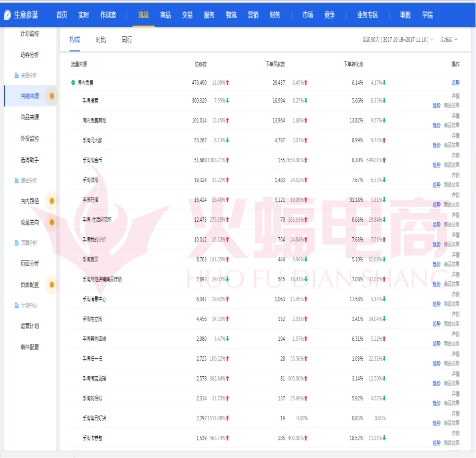This screenshot has width=476, height=458.
Task: Open 取数 in top navigation
Action: click(x=406, y=15)
